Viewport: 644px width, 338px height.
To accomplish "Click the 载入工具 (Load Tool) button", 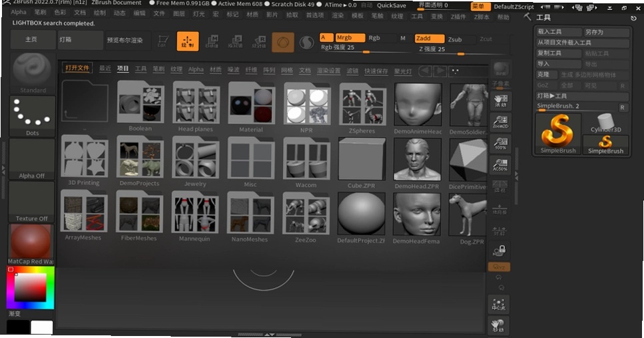I will (x=559, y=31).
